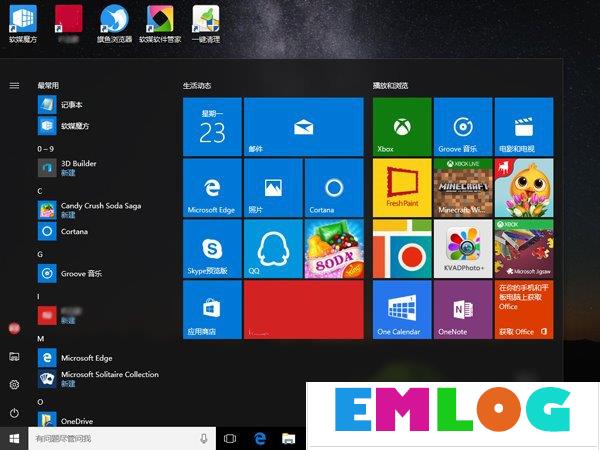
Task: Open the Skype预览版 tile
Action: pyautogui.click(x=212, y=249)
